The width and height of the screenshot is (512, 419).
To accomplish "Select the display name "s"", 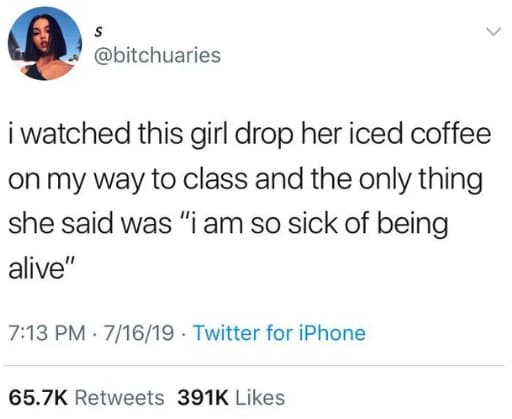I will click(x=98, y=32).
